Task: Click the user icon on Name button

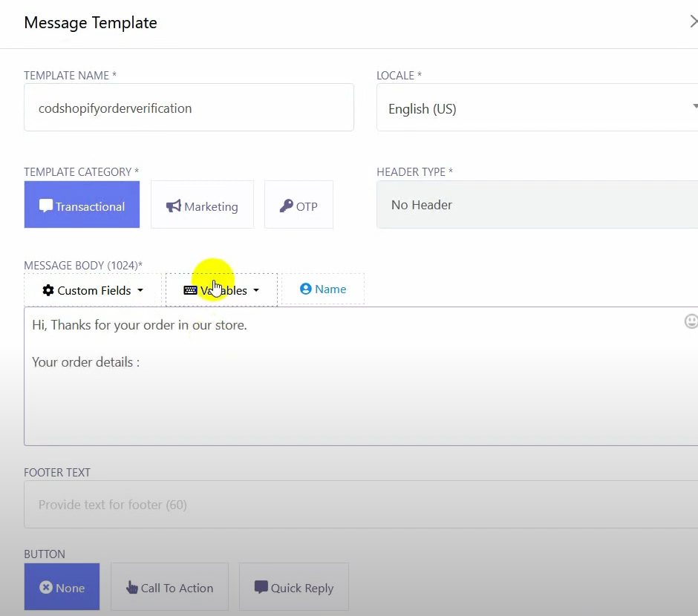Action: tap(305, 289)
